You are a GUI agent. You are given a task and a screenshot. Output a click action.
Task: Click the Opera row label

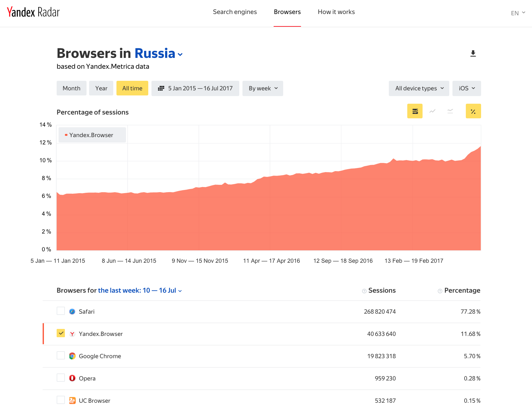click(87, 379)
